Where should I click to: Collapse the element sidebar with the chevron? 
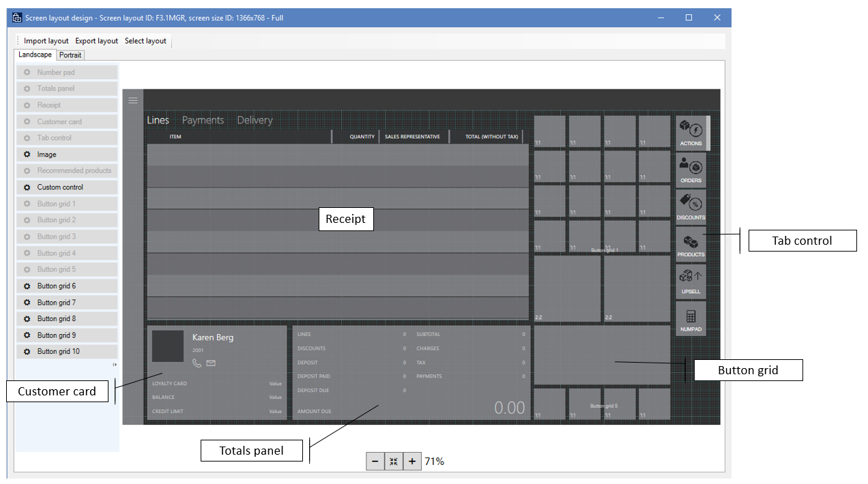[115, 364]
